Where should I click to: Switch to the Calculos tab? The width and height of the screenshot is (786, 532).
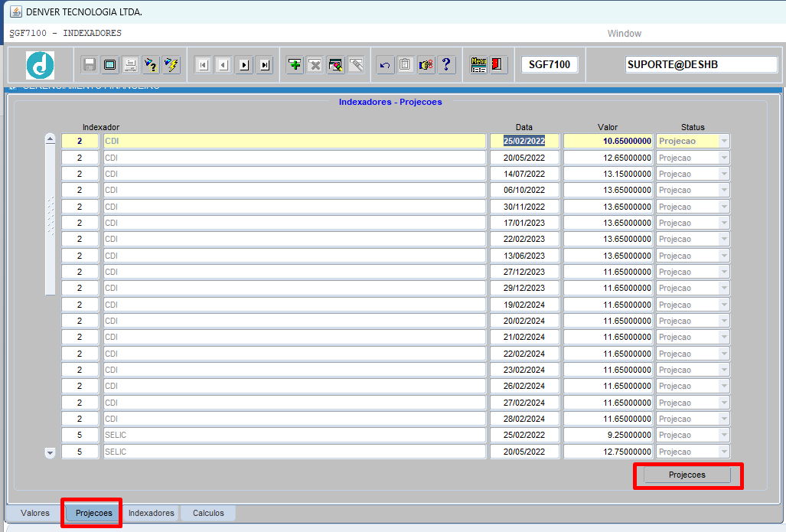(208, 513)
